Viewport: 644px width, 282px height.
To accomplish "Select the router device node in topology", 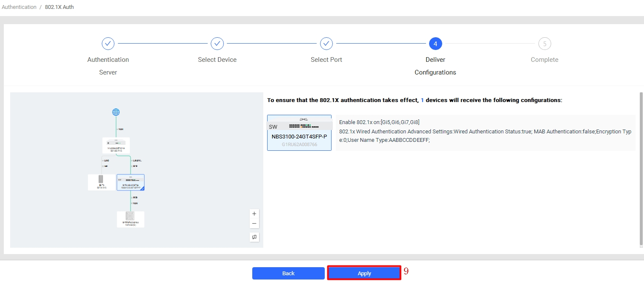I will pyautogui.click(x=116, y=145).
